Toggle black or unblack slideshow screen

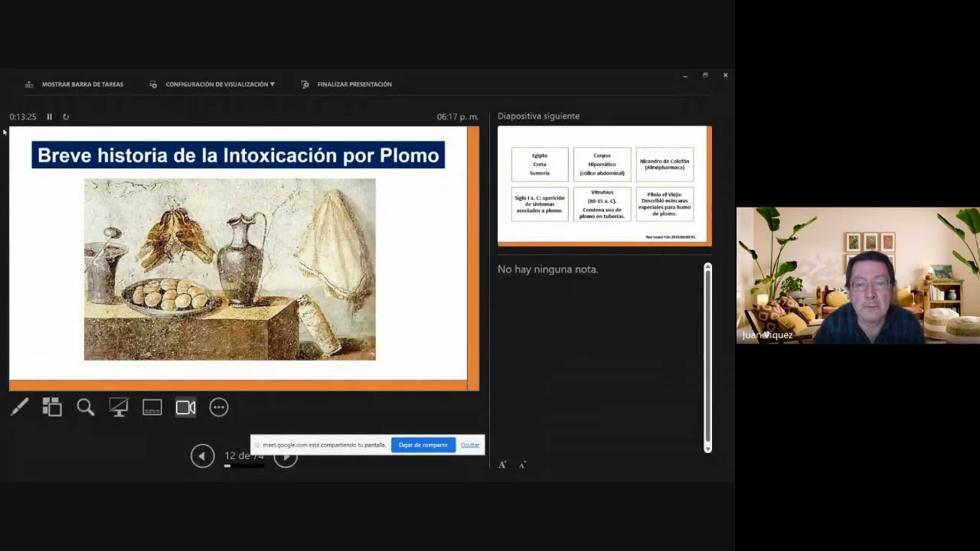click(x=119, y=407)
